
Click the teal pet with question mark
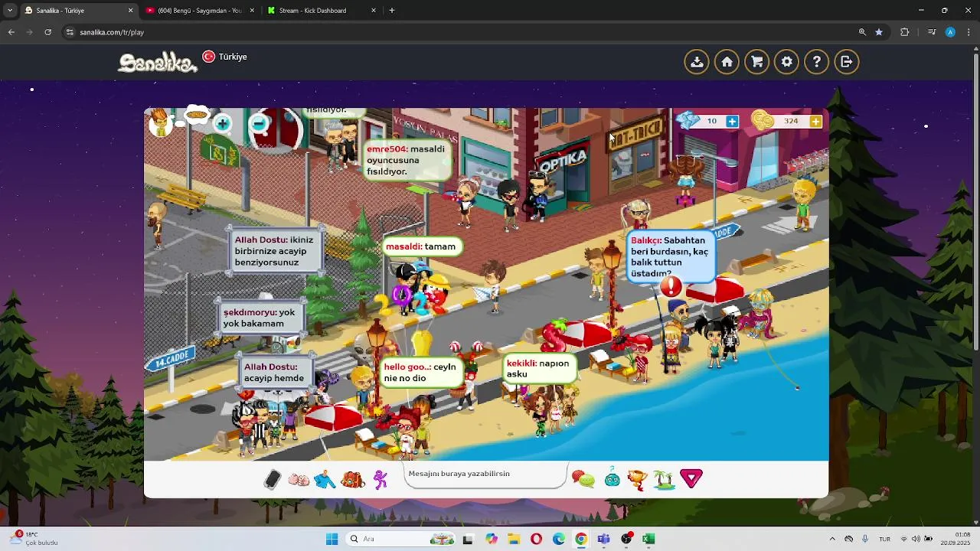point(612,478)
